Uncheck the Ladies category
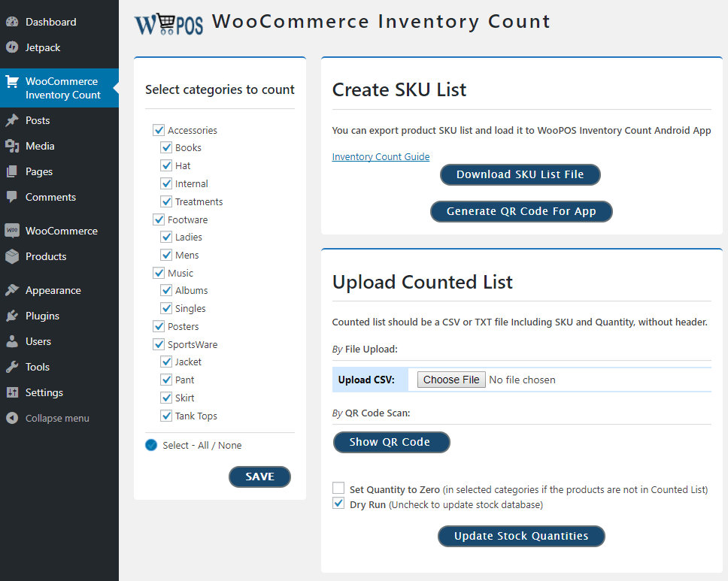The width and height of the screenshot is (728, 581). (x=166, y=237)
